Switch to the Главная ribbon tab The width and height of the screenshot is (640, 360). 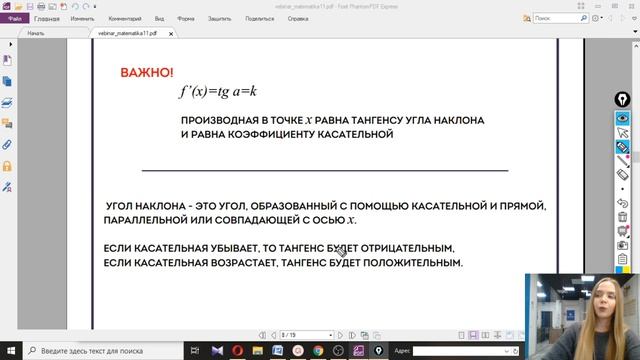click(x=47, y=19)
